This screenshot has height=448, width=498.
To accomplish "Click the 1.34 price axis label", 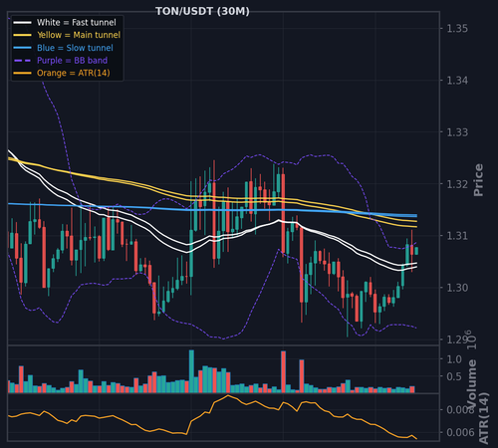I will coord(457,81).
